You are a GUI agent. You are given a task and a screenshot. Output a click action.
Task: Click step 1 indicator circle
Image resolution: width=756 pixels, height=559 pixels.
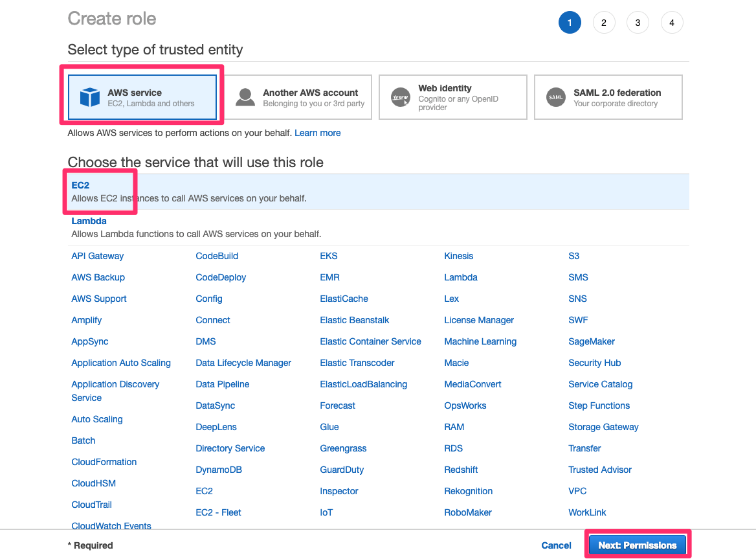[x=570, y=22]
